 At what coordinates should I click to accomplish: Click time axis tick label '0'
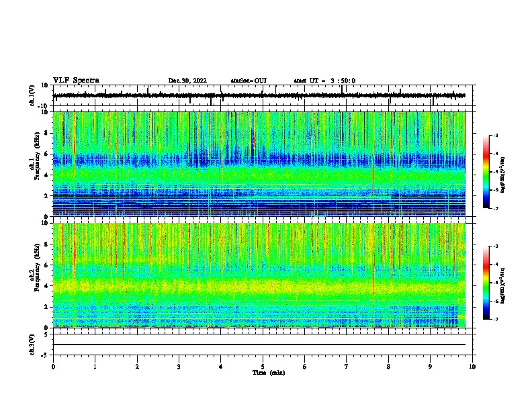[53, 367]
